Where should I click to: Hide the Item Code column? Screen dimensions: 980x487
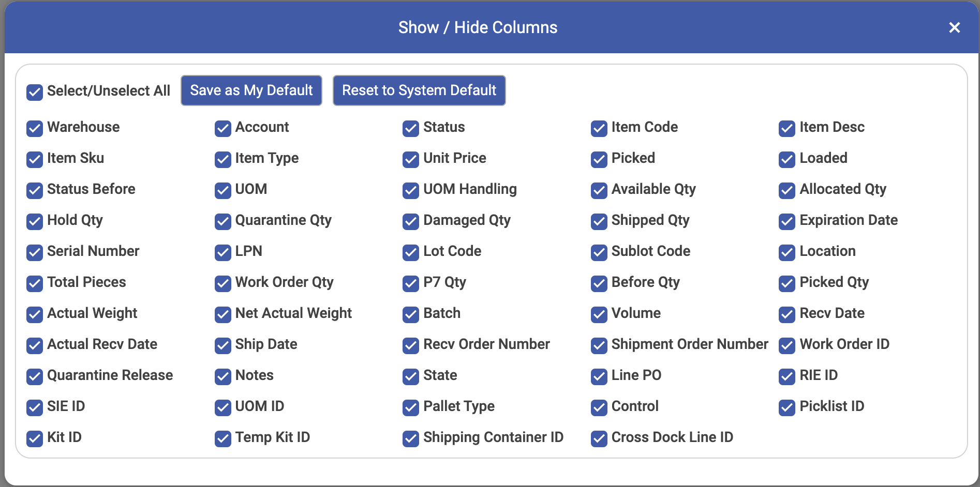[x=599, y=129]
